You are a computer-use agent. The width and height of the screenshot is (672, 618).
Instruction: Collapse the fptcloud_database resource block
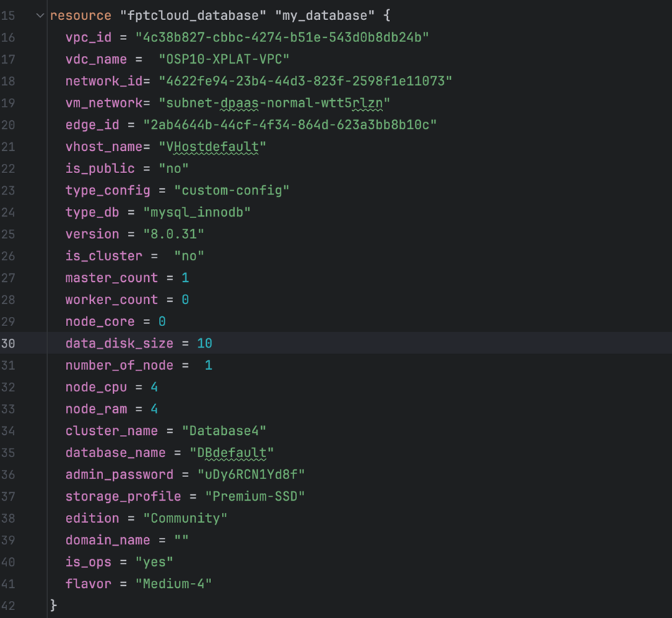click(x=39, y=15)
